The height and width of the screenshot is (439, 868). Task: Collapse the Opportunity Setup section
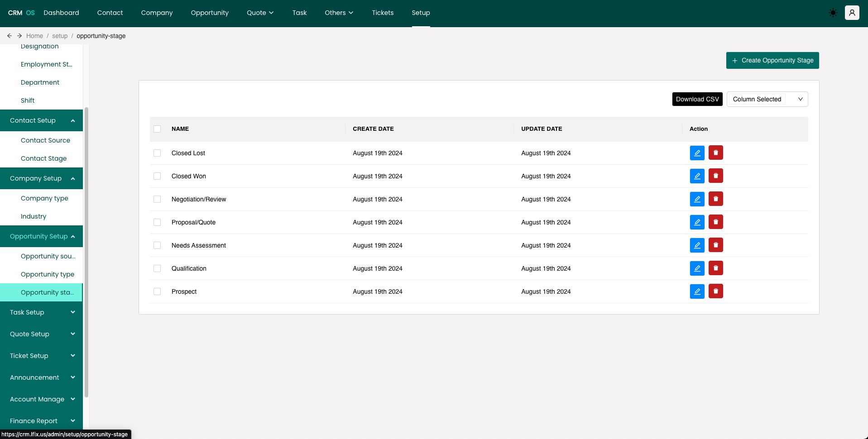[41, 236]
